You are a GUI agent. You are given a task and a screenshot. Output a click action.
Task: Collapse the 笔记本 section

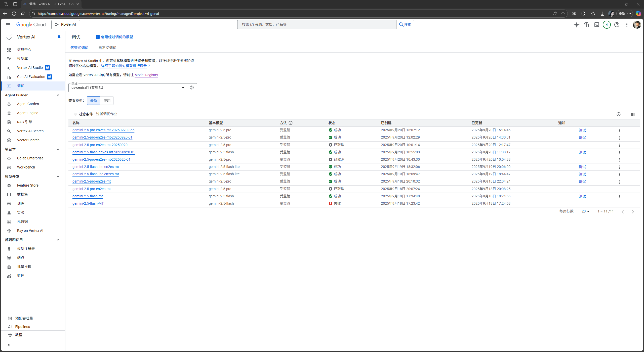58,149
